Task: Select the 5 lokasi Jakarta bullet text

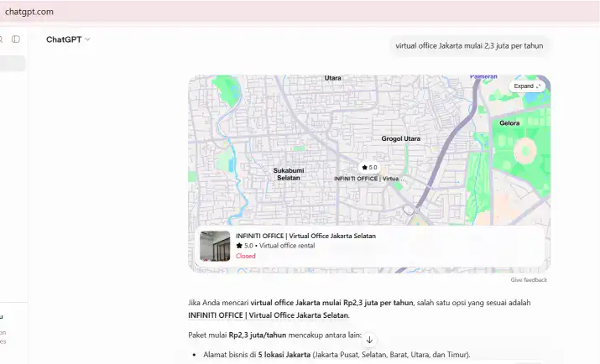Action: (284, 355)
